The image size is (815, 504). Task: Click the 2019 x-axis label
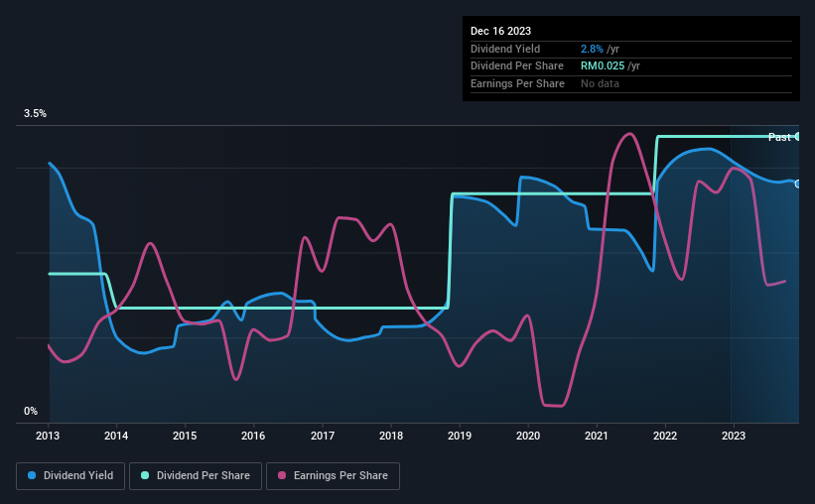460,436
